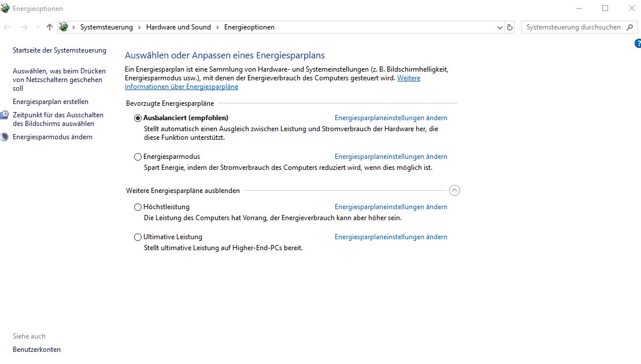This screenshot has width=641, height=364.
Task: Open help via the blue question mark icon
Action: 638,43
